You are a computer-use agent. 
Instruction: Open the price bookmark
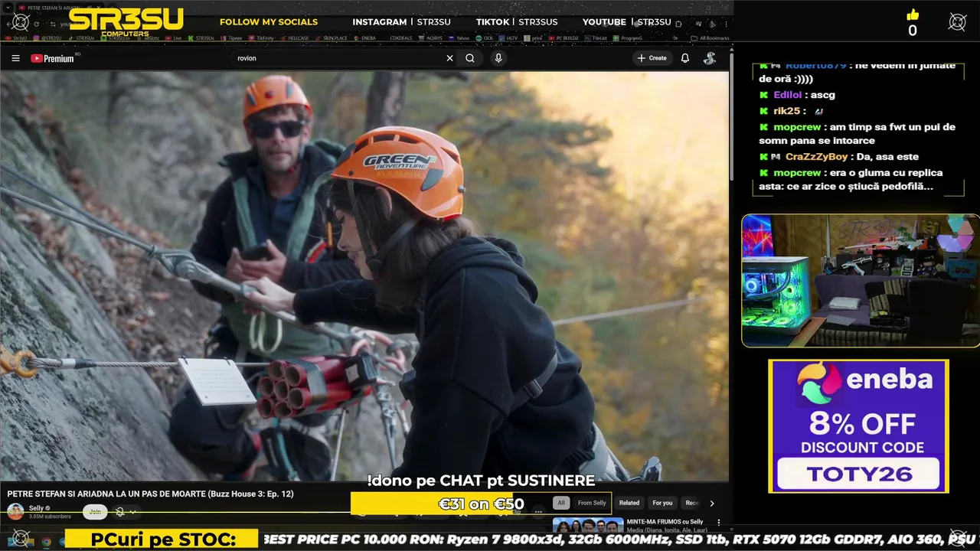[533, 38]
